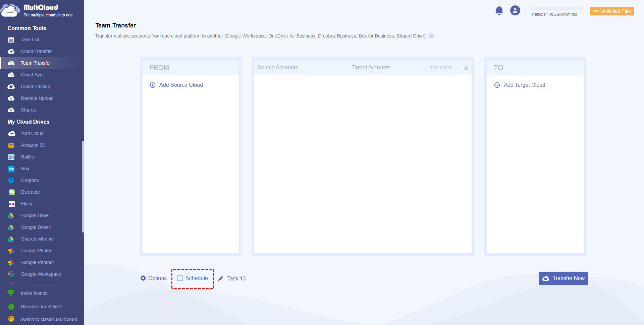Image resolution: width=644 pixels, height=325 pixels.
Task: Click the Box drive icon
Action: 11,169
